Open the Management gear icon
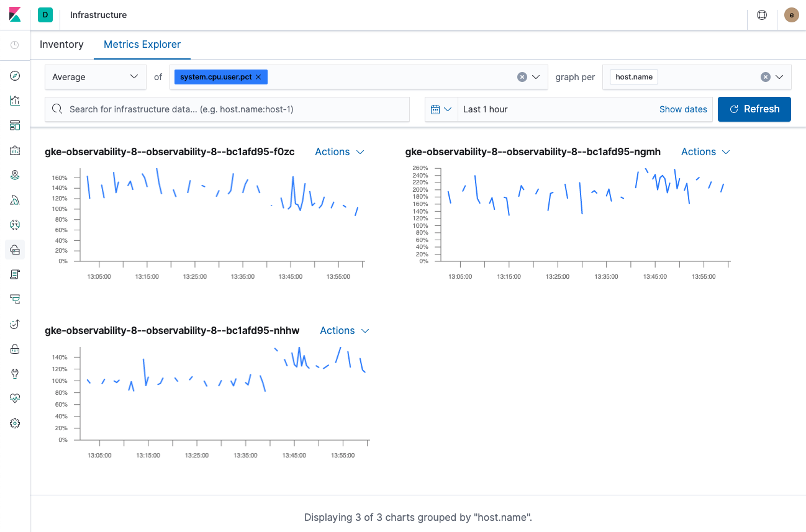This screenshot has height=532, width=806. click(15, 423)
